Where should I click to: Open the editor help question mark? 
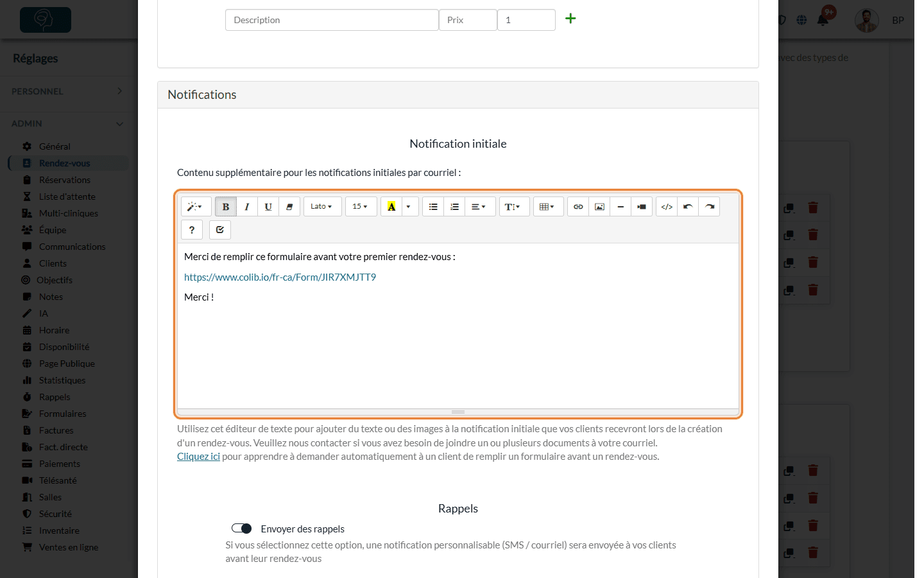[x=192, y=230]
